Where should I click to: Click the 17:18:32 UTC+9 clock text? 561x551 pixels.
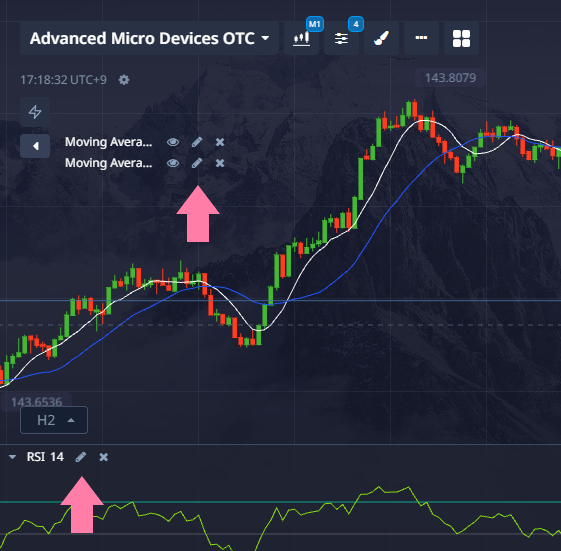tap(63, 80)
